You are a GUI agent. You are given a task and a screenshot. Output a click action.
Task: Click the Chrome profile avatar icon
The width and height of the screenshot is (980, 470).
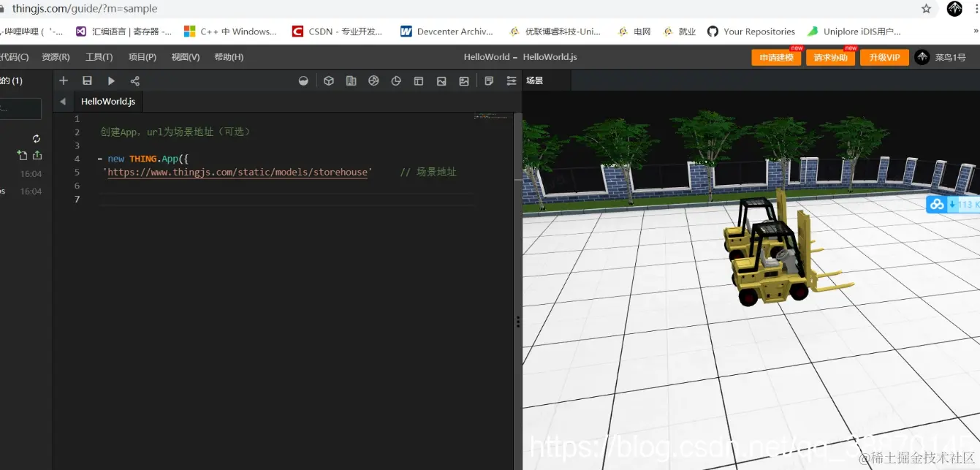pyautogui.click(x=954, y=9)
